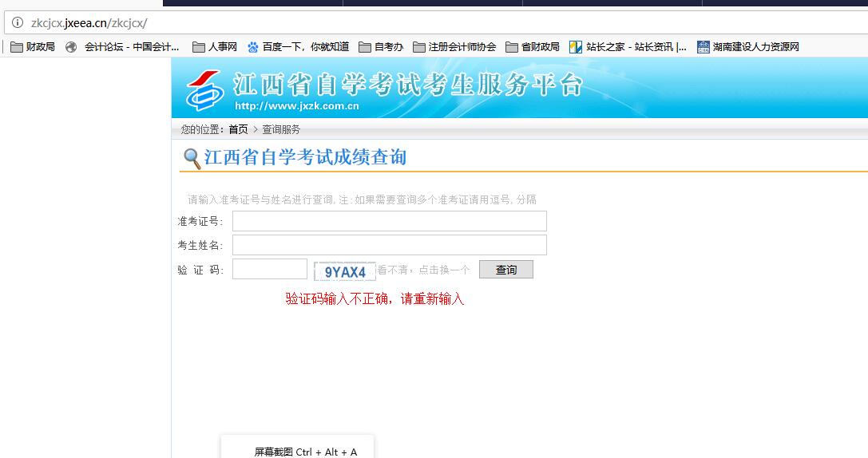Open the 省财政局 bookmark folder
The height and width of the screenshot is (458, 868).
(x=533, y=47)
